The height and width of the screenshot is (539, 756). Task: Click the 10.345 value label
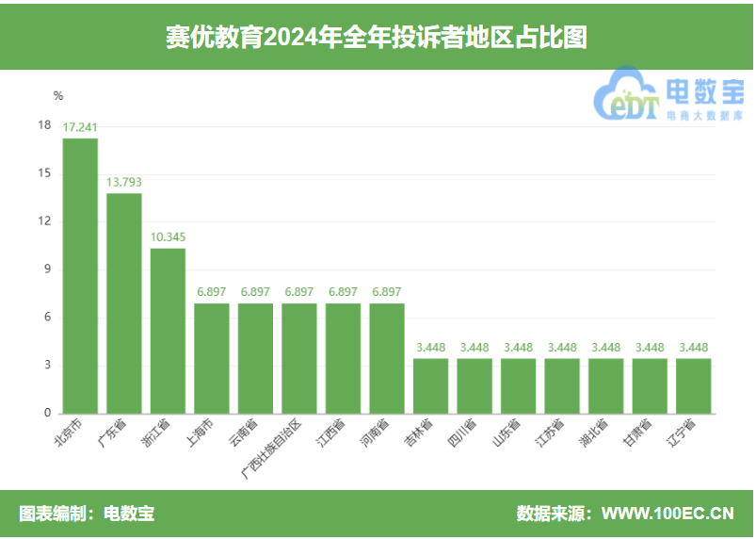tap(168, 237)
